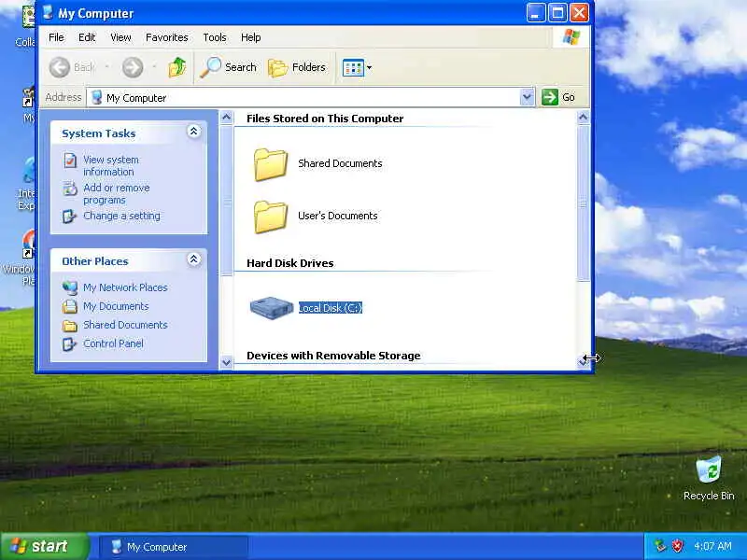Click the View system information icon
The width and height of the screenshot is (747, 560).
pyautogui.click(x=70, y=161)
